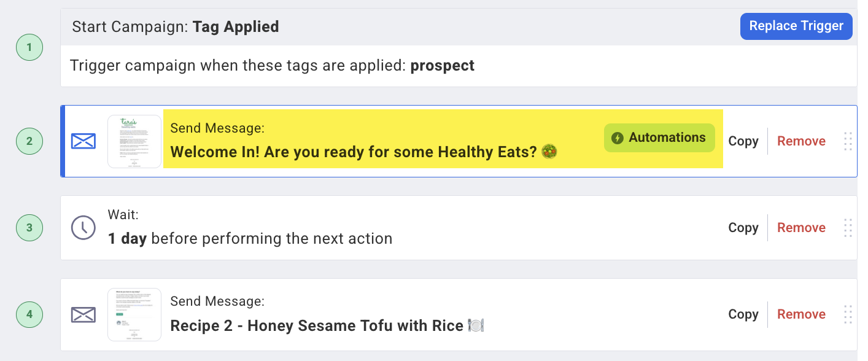Image resolution: width=868 pixels, height=361 pixels.
Task: Copy the Welcome In message step
Action: 743,141
